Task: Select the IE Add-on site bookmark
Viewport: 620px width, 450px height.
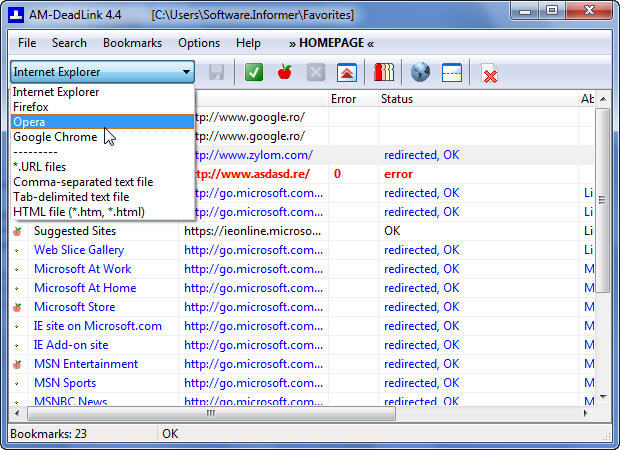Action: pos(71,345)
